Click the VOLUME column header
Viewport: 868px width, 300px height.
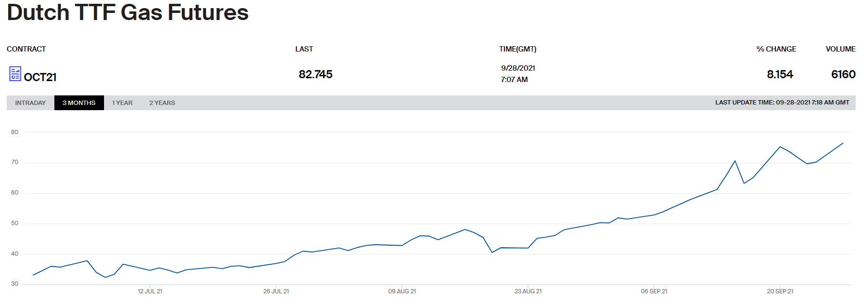(x=841, y=49)
